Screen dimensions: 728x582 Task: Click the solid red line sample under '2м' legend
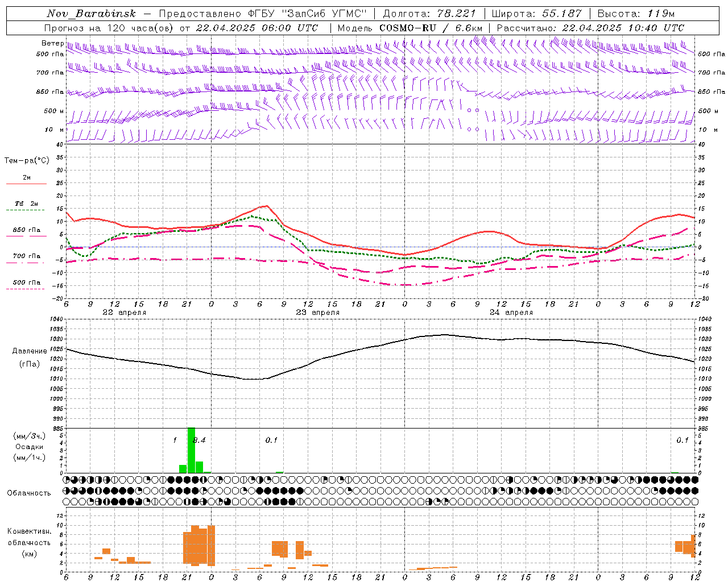pyautogui.click(x=26, y=184)
